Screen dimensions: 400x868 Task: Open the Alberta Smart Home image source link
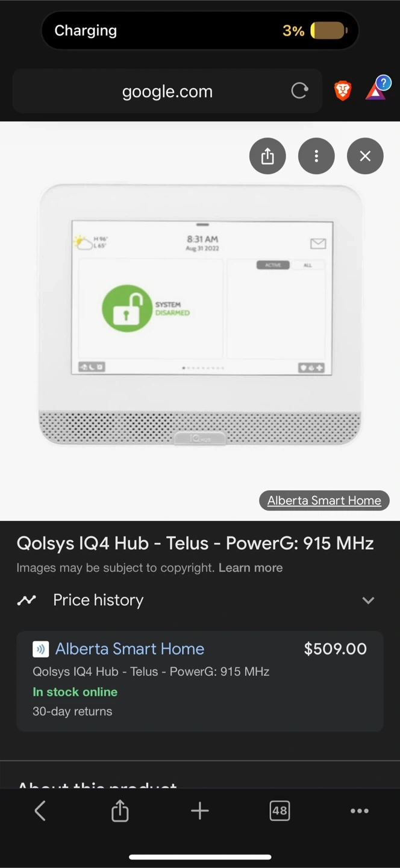(324, 500)
